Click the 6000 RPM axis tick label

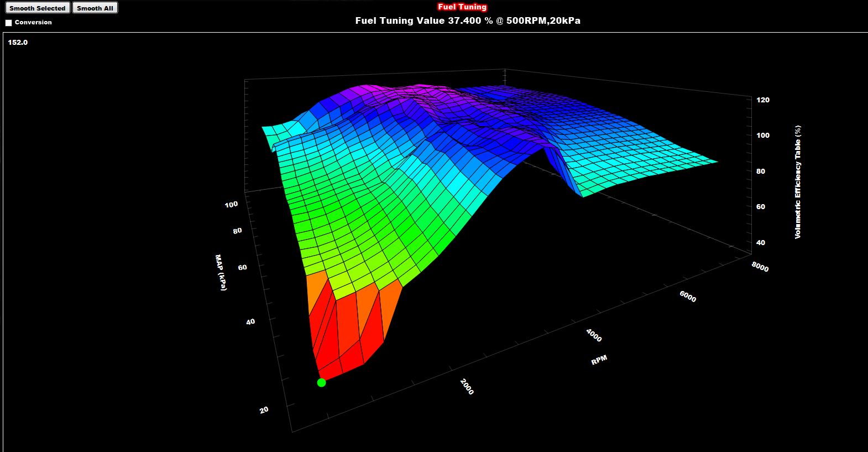coord(688,297)
